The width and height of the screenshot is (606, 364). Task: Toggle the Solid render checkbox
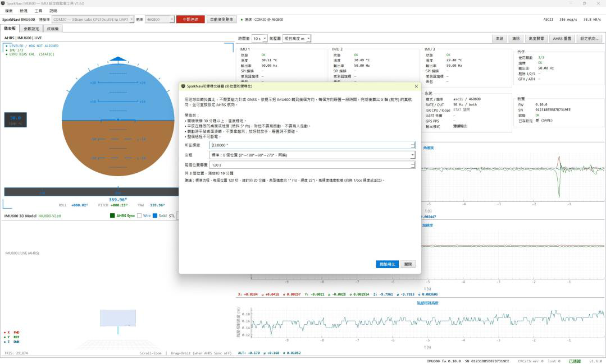click(155, 215)
